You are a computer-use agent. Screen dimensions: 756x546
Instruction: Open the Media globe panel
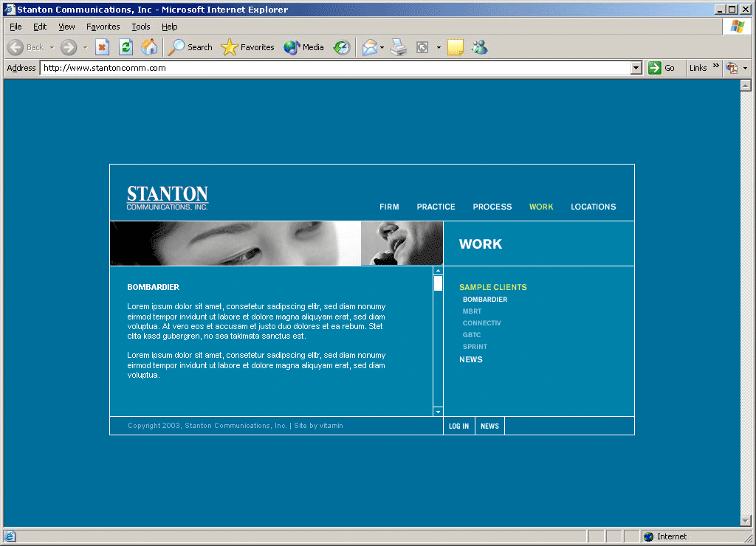303,47
